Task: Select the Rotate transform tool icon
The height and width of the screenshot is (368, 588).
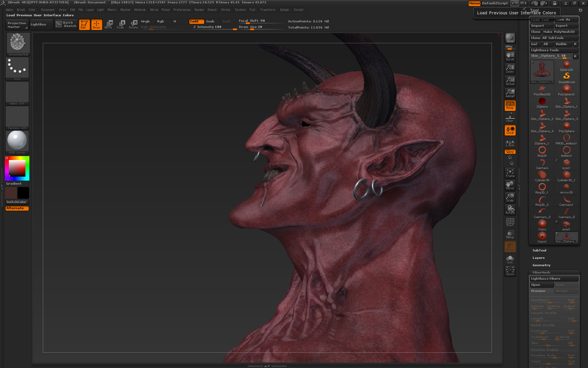Action: click(133, 24)
